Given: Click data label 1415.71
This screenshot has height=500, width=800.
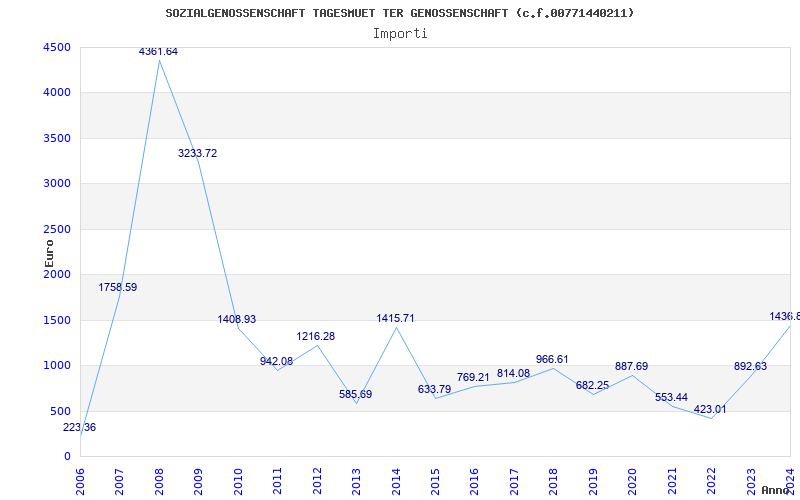Looking at the screenshot, I should 395,318.
